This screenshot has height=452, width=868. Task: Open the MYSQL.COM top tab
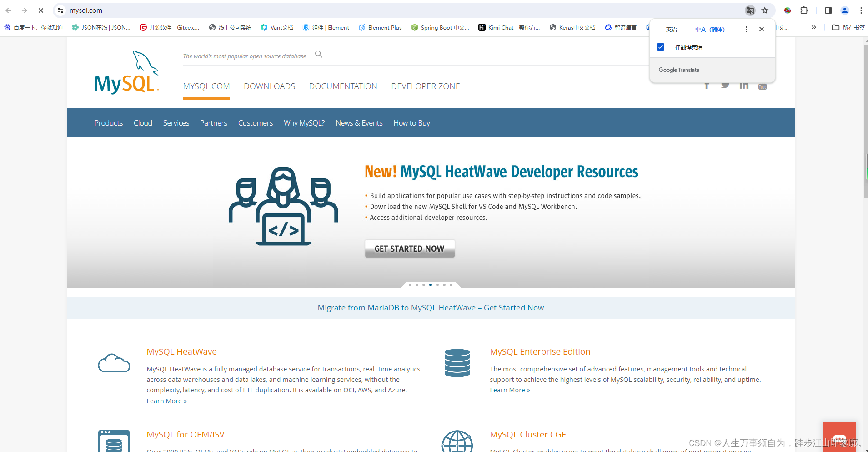point(206,86)
